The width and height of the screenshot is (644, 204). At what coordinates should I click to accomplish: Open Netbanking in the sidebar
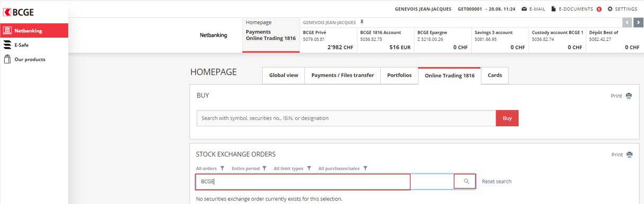34,31
